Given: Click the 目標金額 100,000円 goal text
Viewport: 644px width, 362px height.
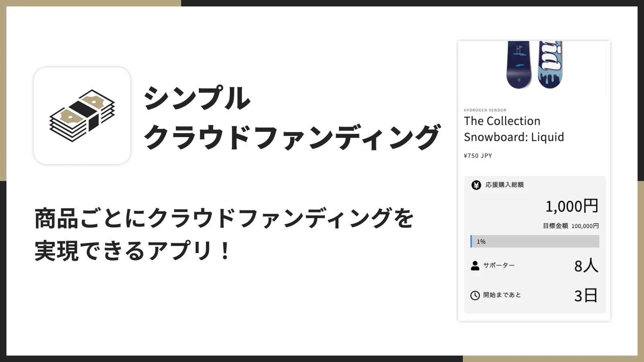Looking at the screenshot, I should point(571,226).
